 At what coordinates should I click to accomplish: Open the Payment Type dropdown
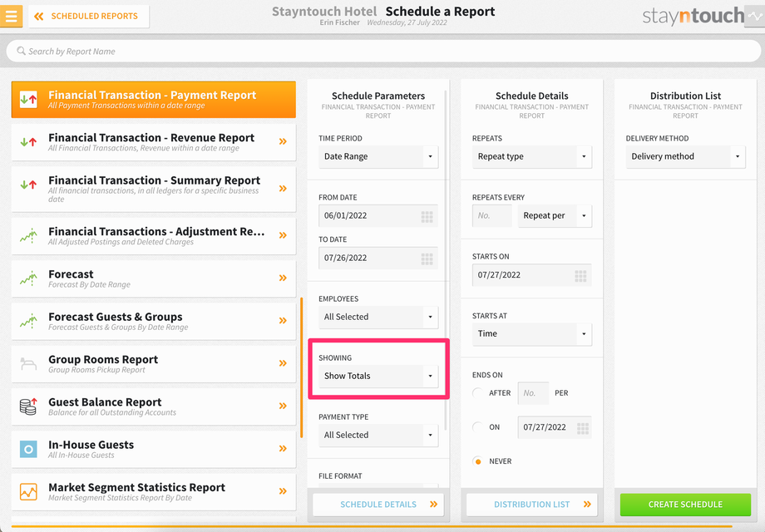(378, 435)
